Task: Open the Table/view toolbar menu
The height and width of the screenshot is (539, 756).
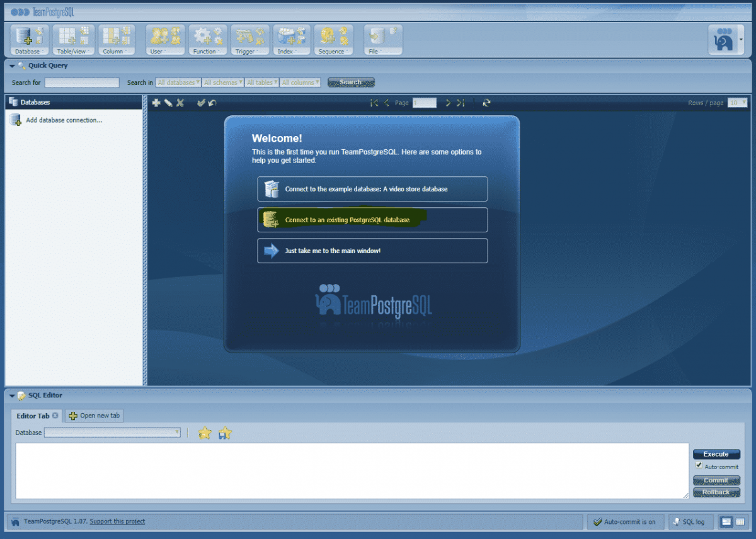Action: point(73,40)
